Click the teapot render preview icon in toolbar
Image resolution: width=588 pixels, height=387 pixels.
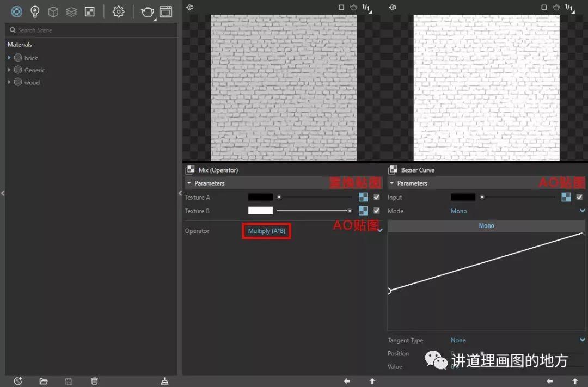coord(148,12)
